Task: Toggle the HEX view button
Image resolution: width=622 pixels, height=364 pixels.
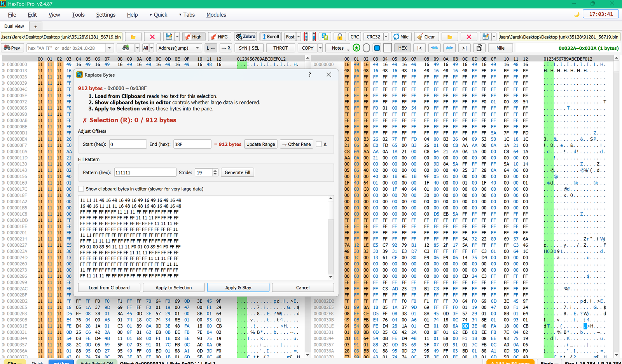Action: point(403,48)
